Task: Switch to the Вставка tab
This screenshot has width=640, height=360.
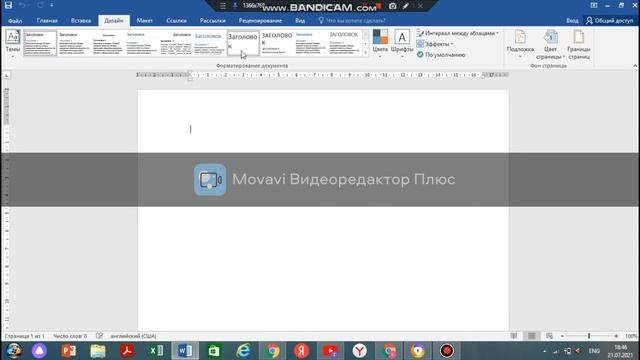Action: (x=81, y=20)
